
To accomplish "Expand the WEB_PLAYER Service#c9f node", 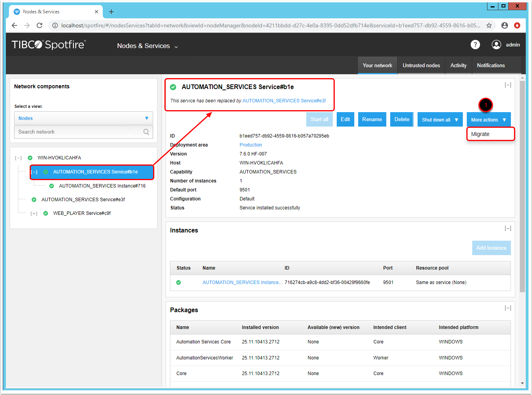I will pyautogui.click(x=34, y=214).
